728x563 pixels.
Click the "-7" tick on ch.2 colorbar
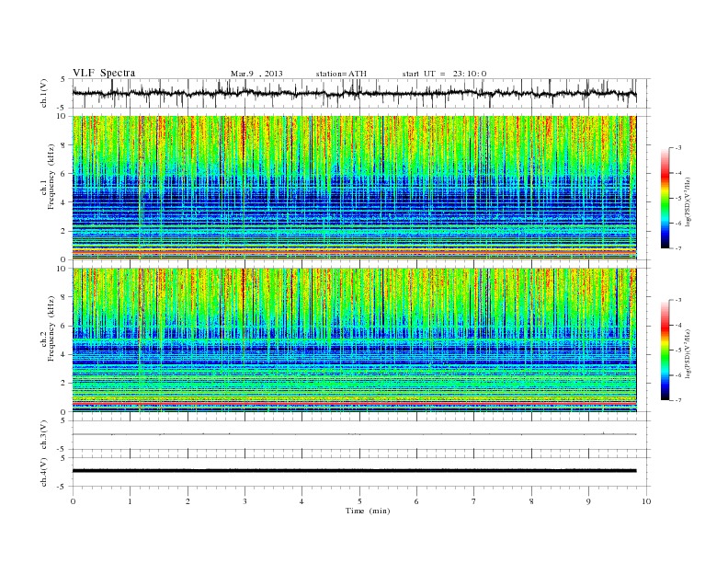(x=677, y=400)
